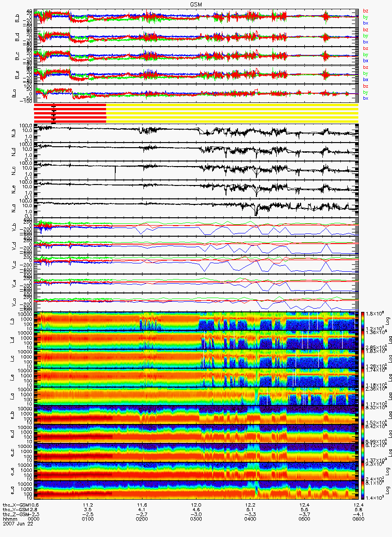Click the thc_Z-GSM axis row label
This screenshot has width=392, height=537.
16,514
